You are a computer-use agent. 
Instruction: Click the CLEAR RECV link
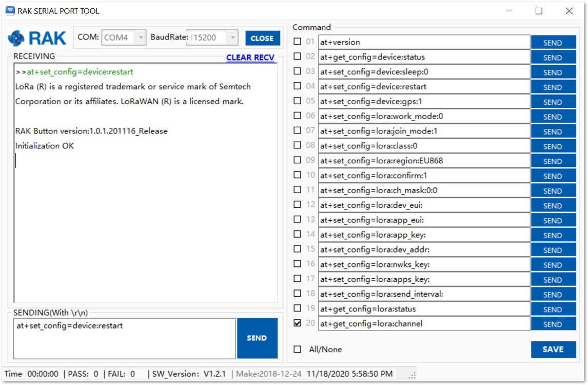pyautogui.click(x=250, y=57)
